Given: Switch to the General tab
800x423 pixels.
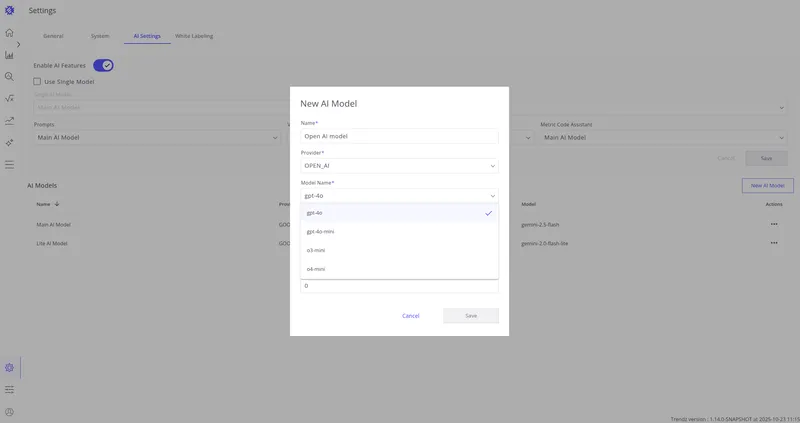Looking at the screenshot, I should coord(53,36).
